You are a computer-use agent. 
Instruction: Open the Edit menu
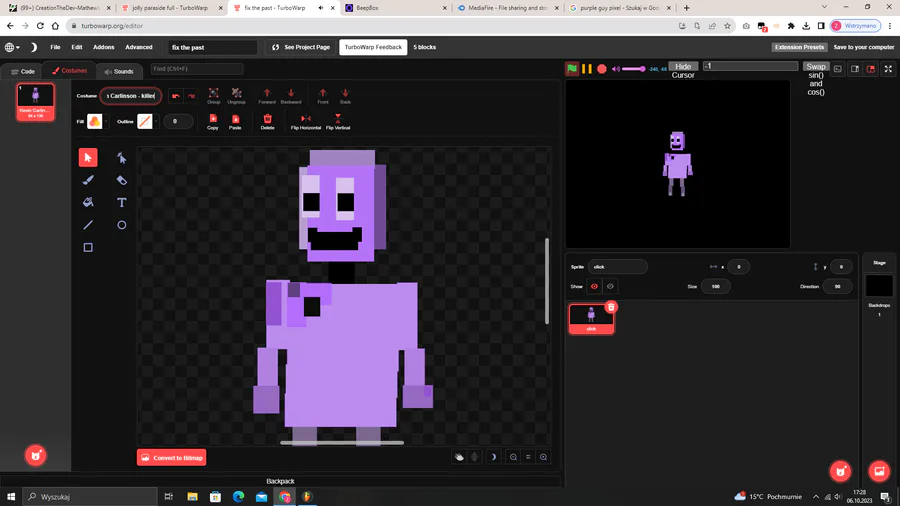77,47
